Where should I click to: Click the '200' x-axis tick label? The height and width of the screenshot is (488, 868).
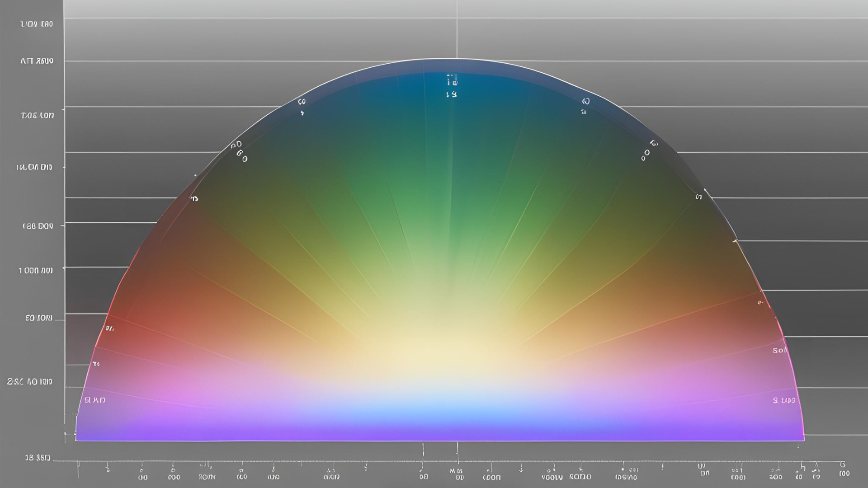(776, 477)
